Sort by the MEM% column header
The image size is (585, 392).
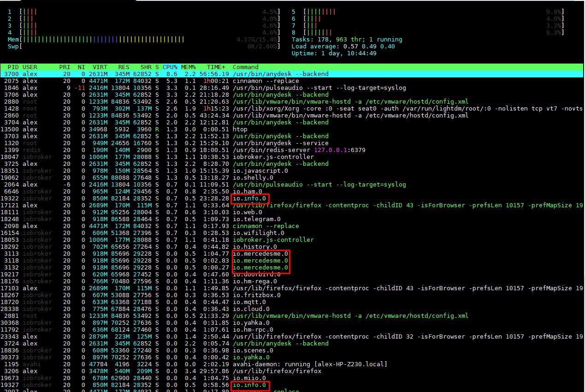click(188, 67)
